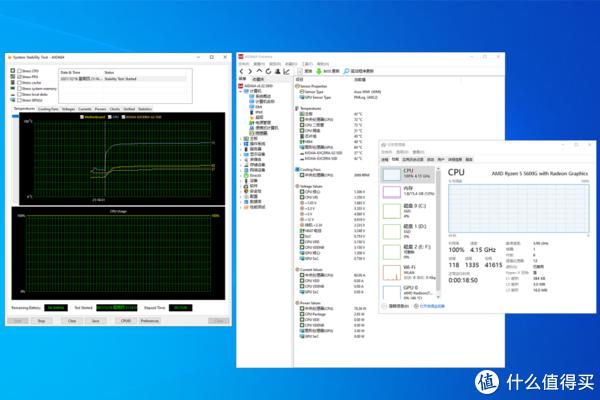Expand the 软件 tree node arrow
This screenshot has width=600, height=400.
pos(241,186)
